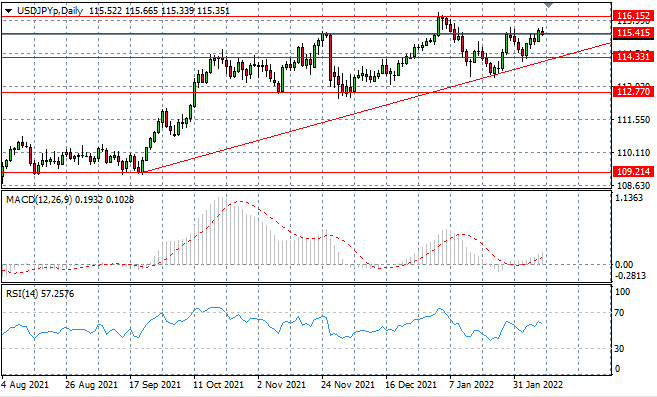Pick the 114.331 horizontal line label
This screenshot has width=657, height=397.
[x=633, y=57]
